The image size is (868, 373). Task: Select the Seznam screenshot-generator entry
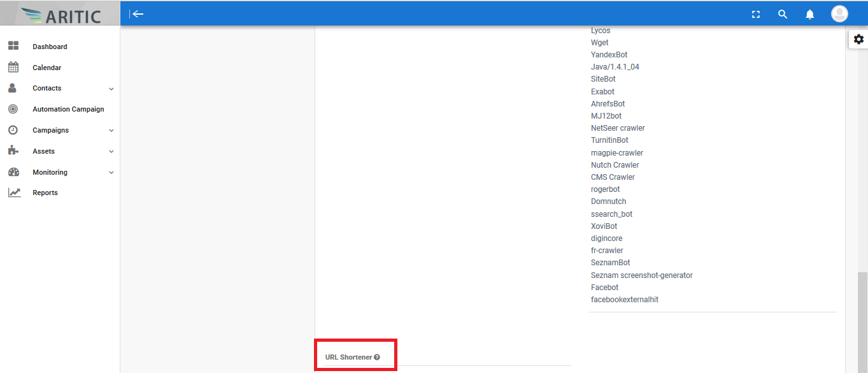coord(642,275)
